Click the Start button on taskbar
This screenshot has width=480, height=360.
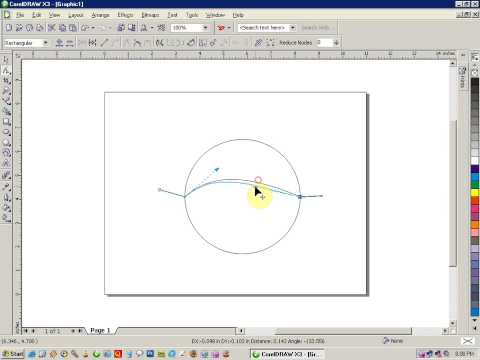[13, 354]
